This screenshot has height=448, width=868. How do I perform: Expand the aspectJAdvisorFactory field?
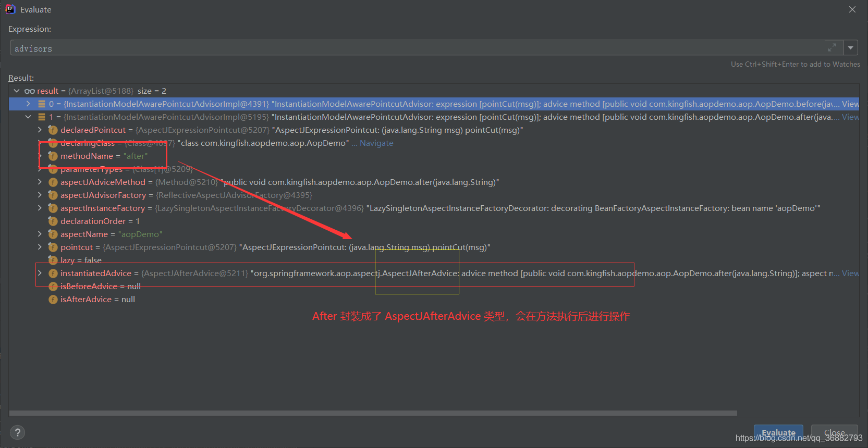coord(40,195)
